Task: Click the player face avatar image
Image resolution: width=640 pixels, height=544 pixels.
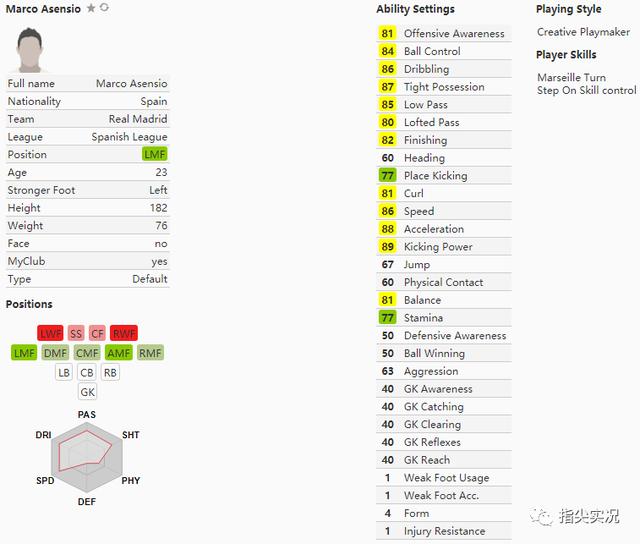Action: [x=29, y=50]
